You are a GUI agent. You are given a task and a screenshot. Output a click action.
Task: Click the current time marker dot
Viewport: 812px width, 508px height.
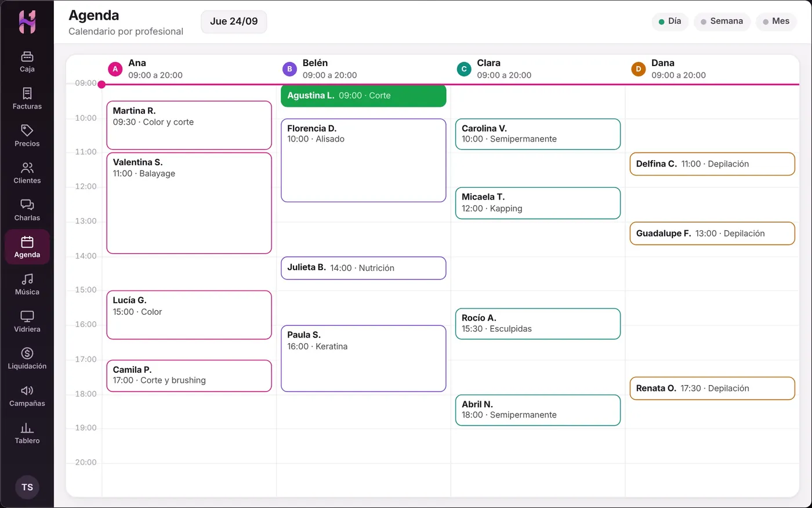coord(101,85)
